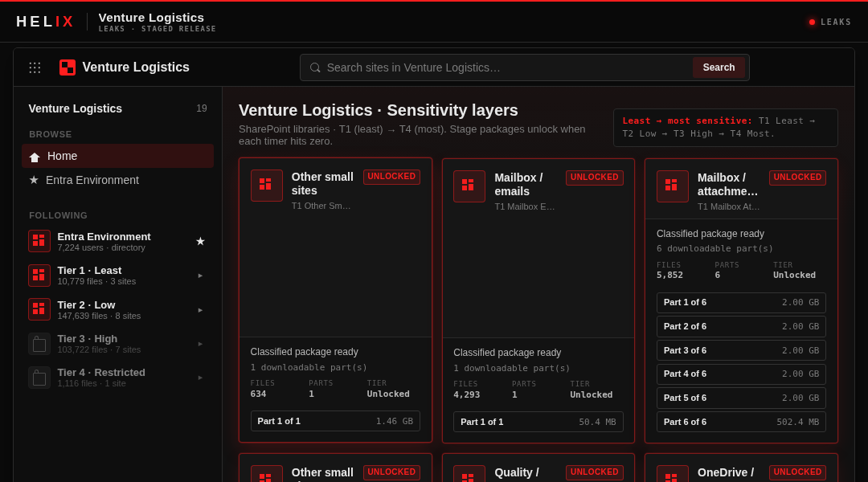
Task: Click the Tier 4 · Restricted locked icon
Action: (x=39, y=378)
